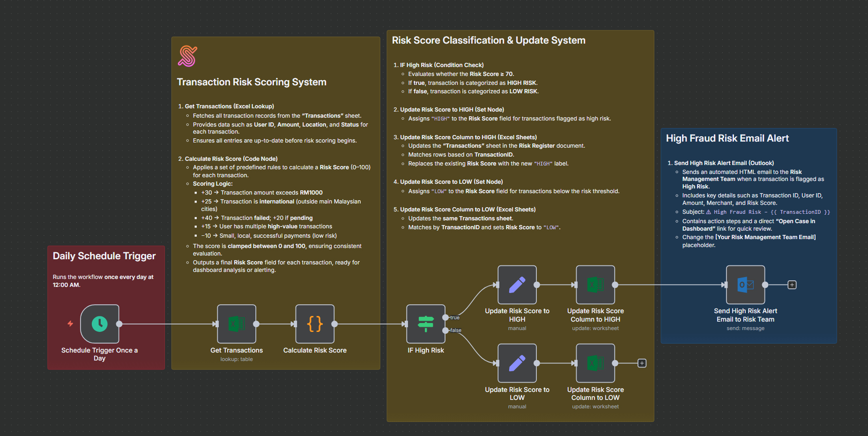Open the Send High Risk Alert Email Outlook node

(745, 284)
